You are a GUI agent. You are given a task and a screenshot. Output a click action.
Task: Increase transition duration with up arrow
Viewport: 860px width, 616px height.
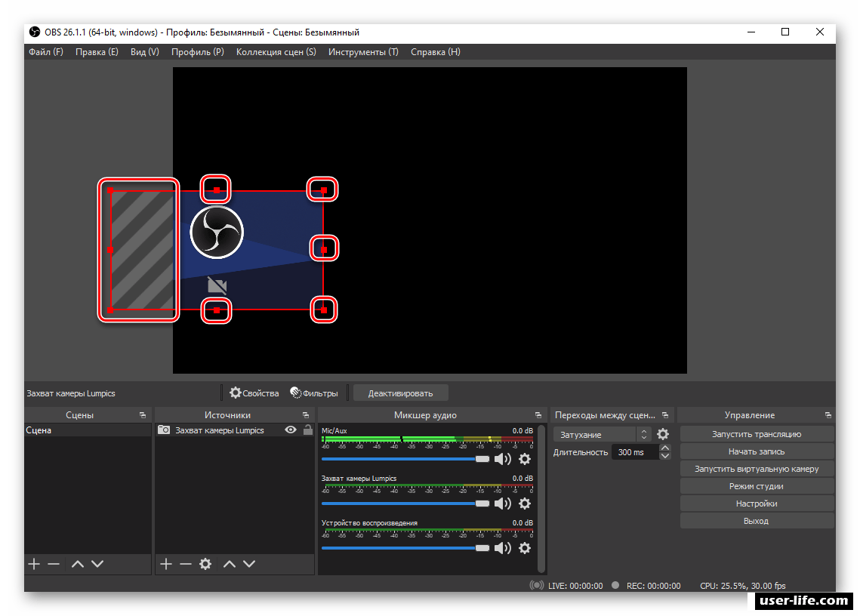click(665, 448)
